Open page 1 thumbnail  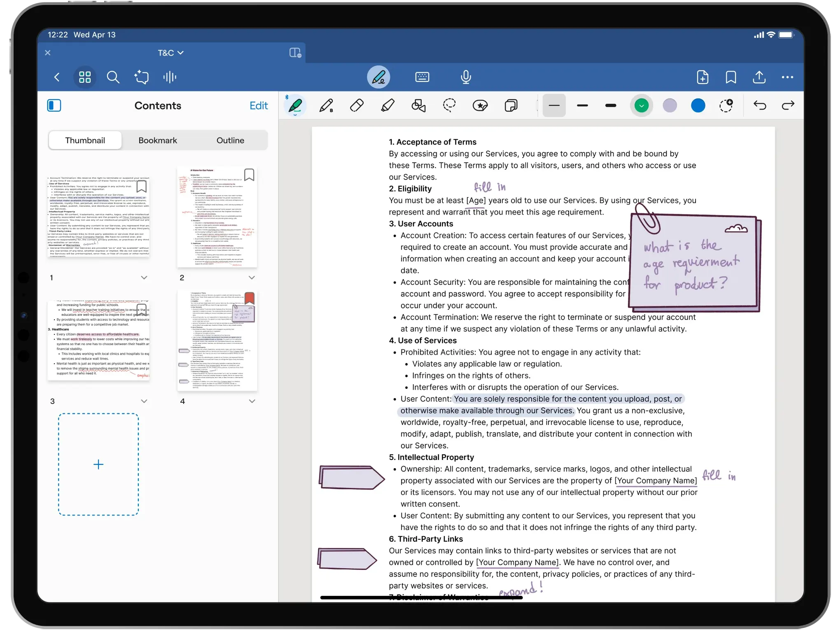point(98,217)
